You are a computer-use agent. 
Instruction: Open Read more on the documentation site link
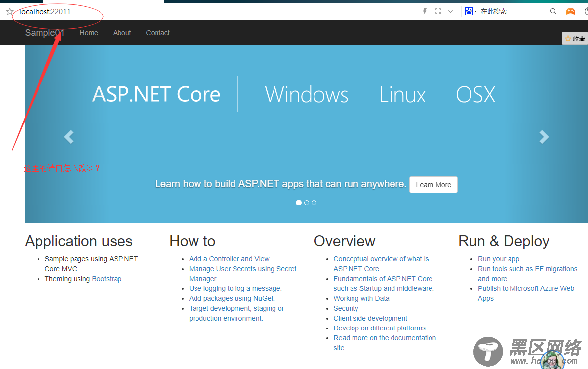tap(385, 343)
